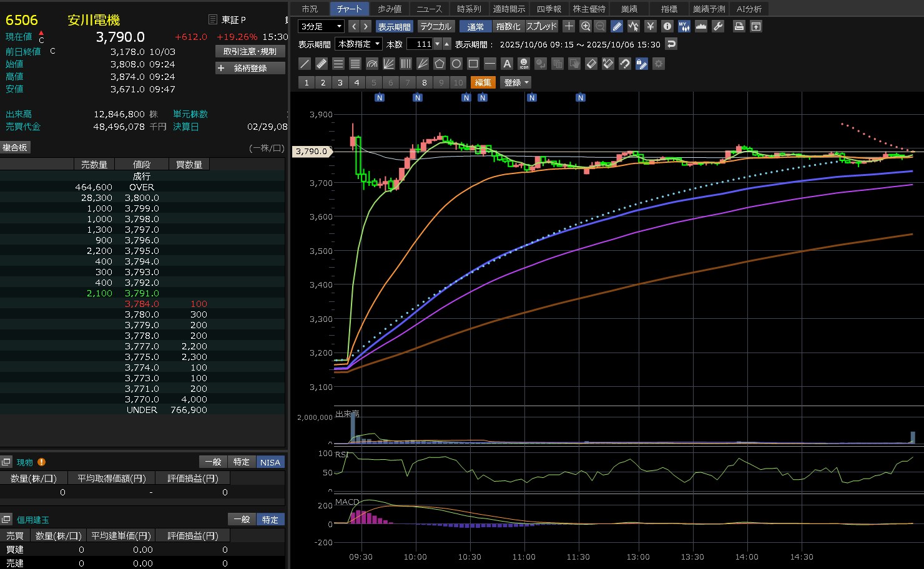Click the 銘柄登録 button
This screenshot has width=924, height=569.
[x=250, y=68]
